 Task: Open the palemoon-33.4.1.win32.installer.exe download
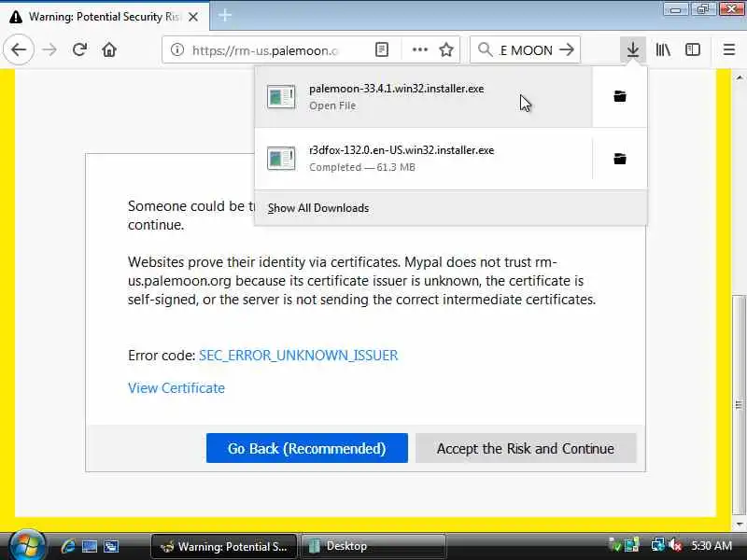click(424, 97)
